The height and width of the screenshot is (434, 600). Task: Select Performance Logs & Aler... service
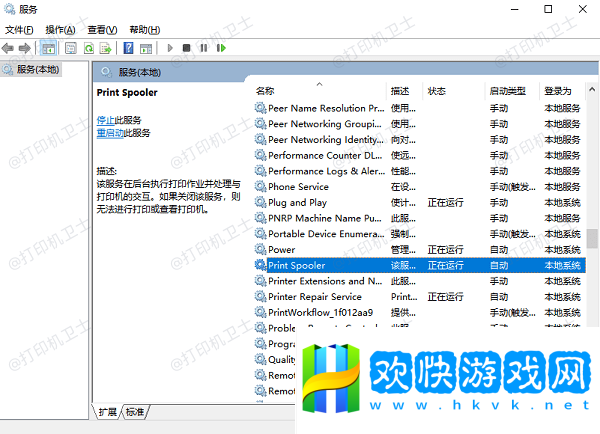point(420,171)
